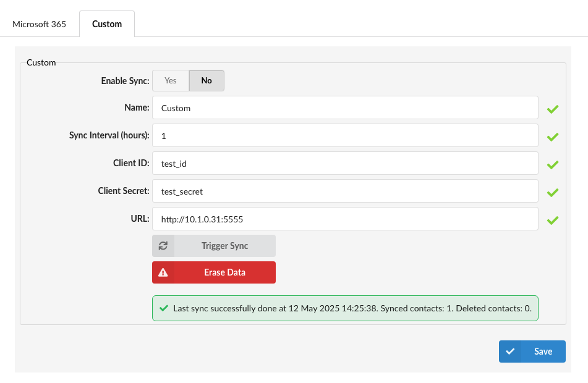Screen dimensions: 588x383
Task: Click the URL input field
Action: pos(345,219)
